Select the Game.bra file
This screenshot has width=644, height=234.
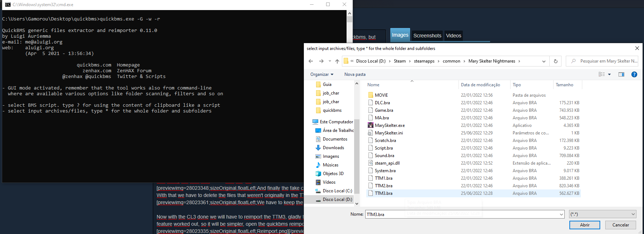(x=474, y=110)
